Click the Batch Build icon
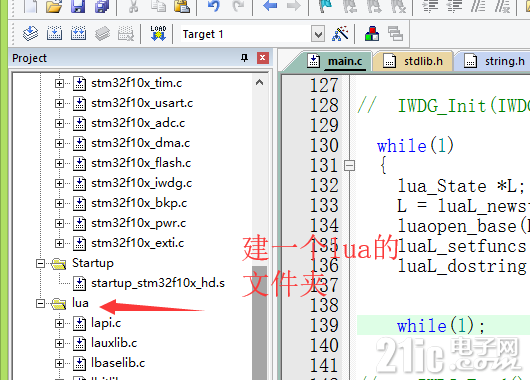Image resolution: width=530 pixels, height=380 pixels. pyautogui.click(x=102, y=34)
